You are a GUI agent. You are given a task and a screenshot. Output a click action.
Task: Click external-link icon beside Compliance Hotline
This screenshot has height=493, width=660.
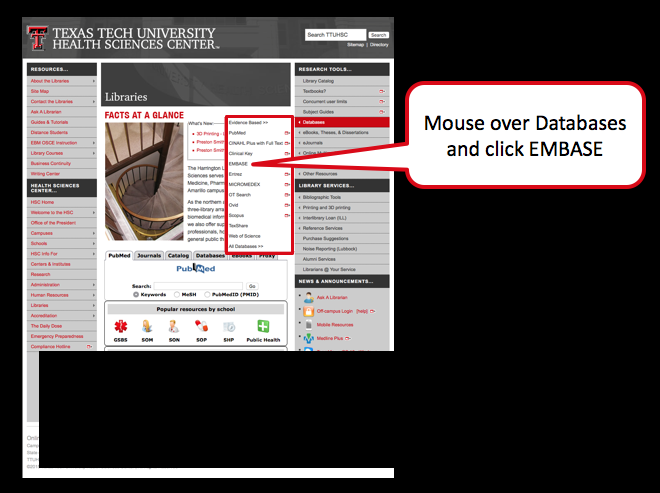pyautogui.click(x=89, y=346)
